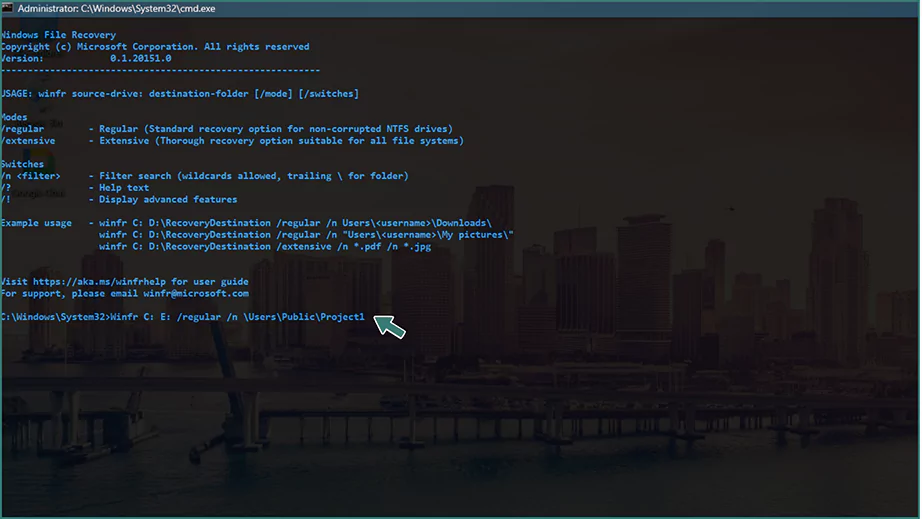922x519 pixels.
Task: Click the example with 'My pictures\'
Action: pos(306,235)
